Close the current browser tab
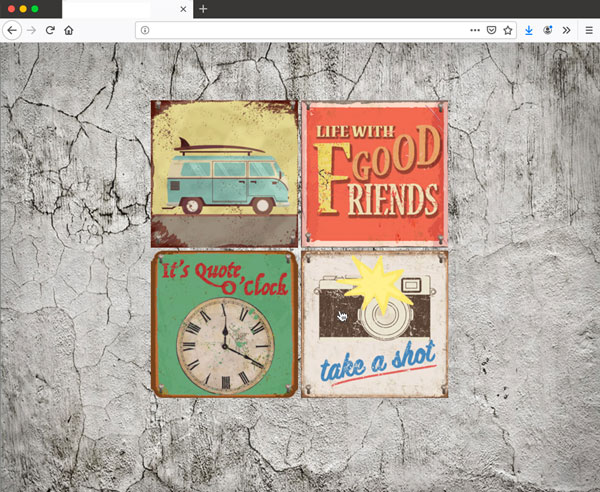Screen dimensions: 600x492 click(183, 9)
